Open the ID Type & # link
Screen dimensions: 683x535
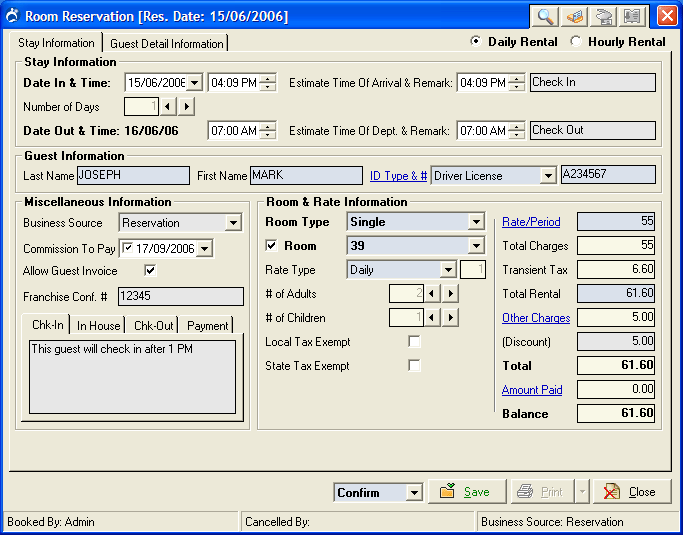pyautogui.click(x=398, y=176)
